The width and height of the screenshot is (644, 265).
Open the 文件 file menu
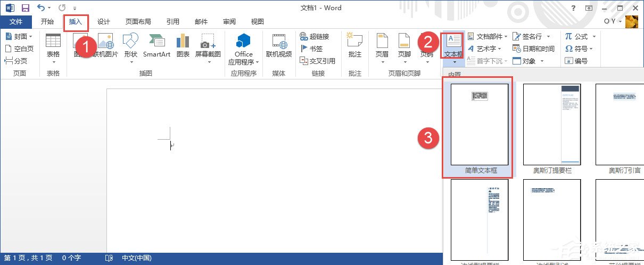(16, 22)
